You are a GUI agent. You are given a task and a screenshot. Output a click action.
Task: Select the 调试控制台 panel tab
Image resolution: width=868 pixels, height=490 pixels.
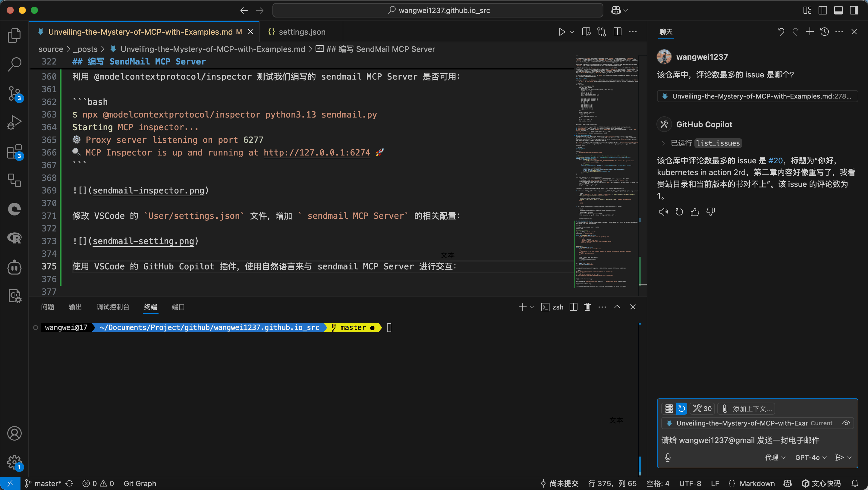(113, 307)
